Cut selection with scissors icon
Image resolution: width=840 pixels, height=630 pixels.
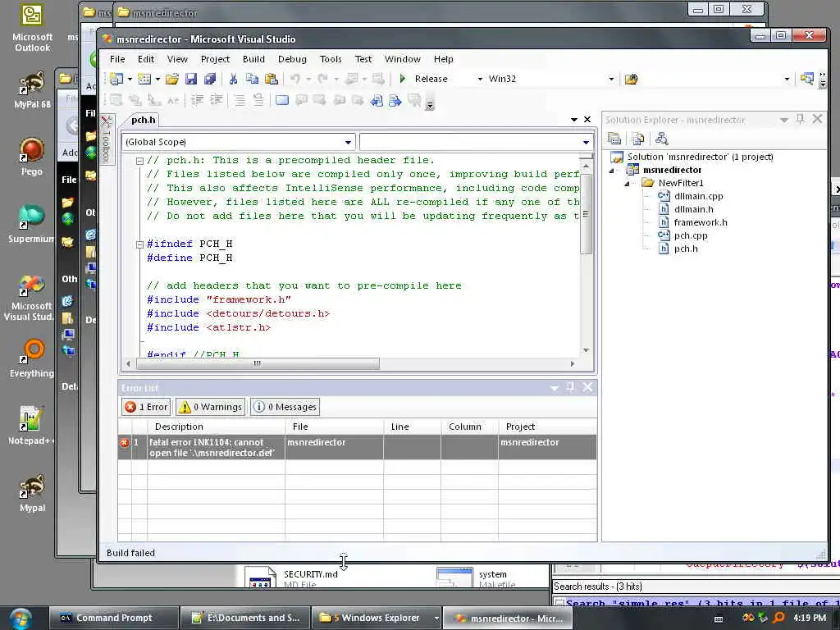point(233,79)
